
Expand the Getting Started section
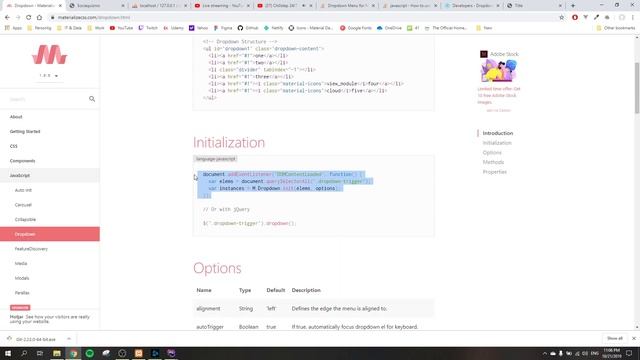point(50,131)
